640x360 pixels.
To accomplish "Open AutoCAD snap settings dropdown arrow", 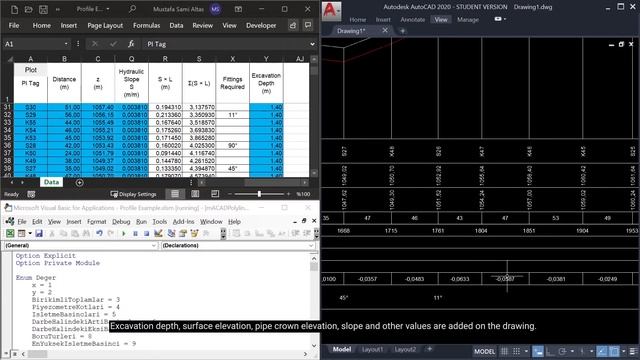I will click(526, 351).
